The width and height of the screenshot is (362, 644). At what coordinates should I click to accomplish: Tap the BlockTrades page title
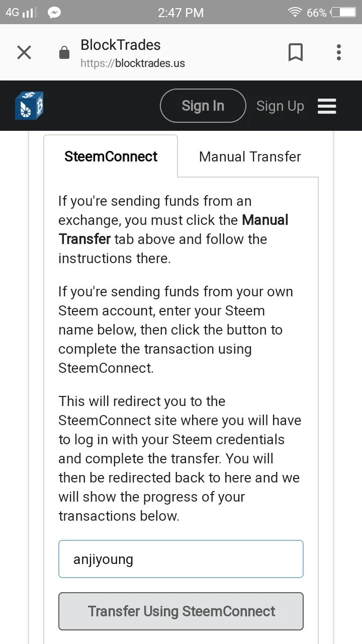[121, 45]
